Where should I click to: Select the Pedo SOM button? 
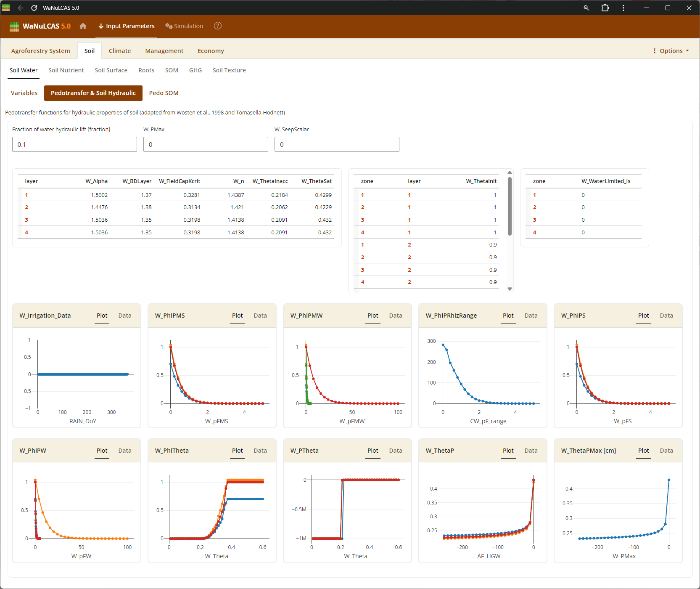pos(164,93)
